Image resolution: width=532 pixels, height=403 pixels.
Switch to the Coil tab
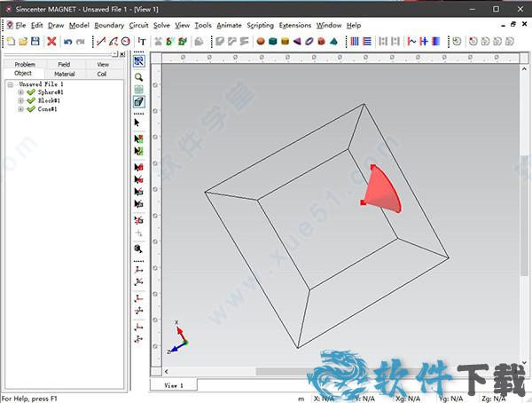coord(102,74)
